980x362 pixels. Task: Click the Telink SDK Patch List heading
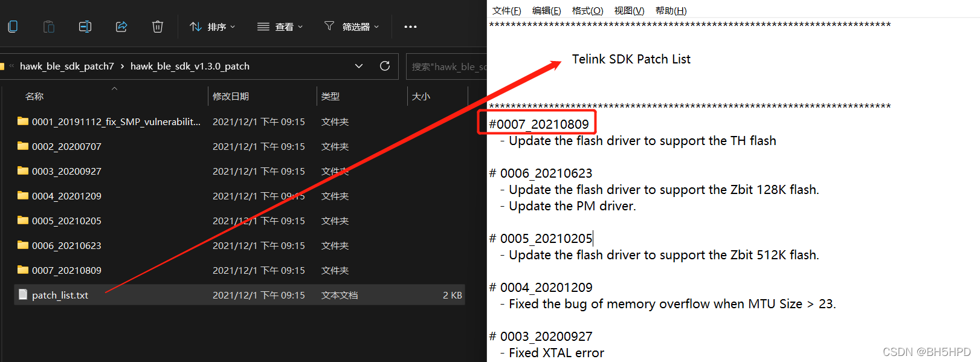click(x=631, y=59)
